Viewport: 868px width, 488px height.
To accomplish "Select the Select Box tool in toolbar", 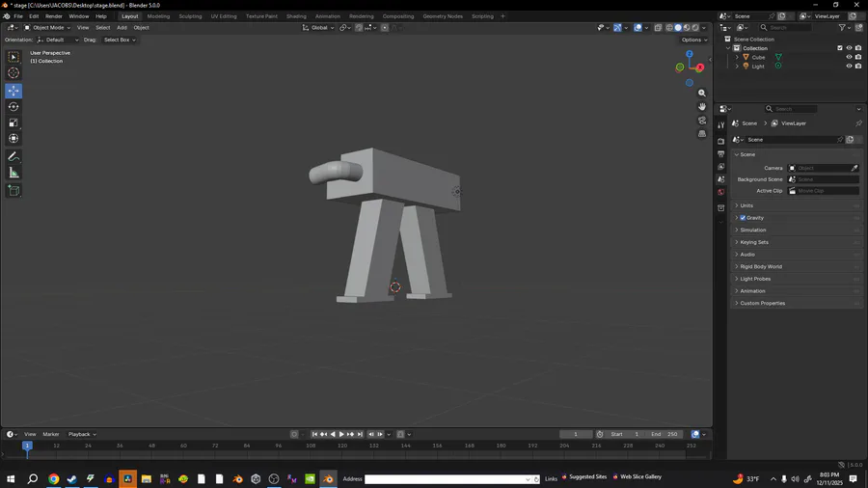I will [14, 57].
